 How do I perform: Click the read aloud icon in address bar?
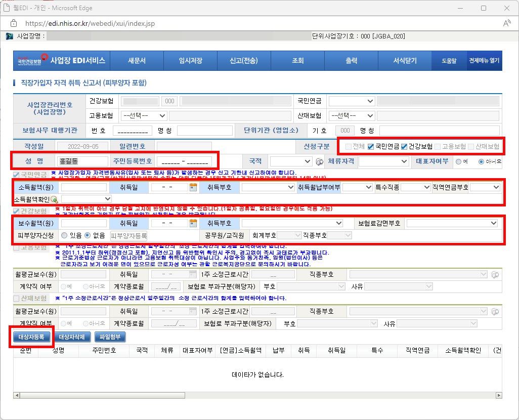point(507,23)
